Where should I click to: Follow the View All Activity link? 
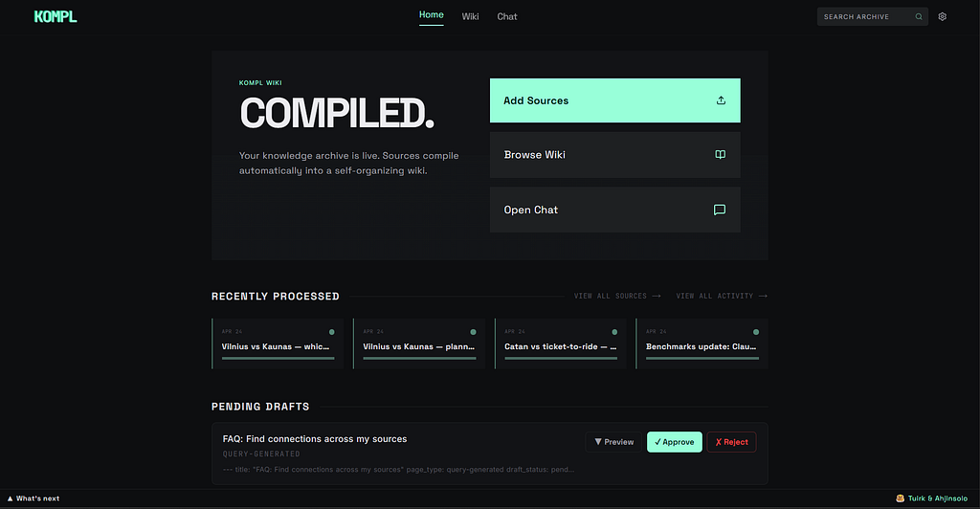(722, 296)
